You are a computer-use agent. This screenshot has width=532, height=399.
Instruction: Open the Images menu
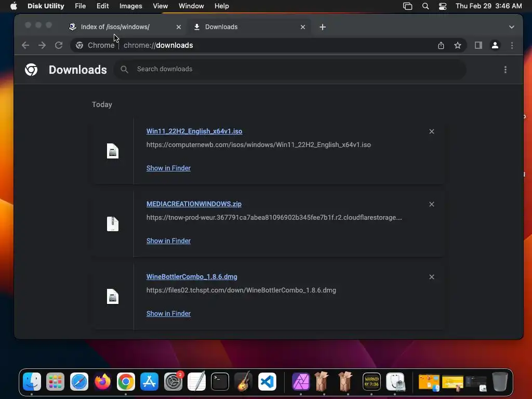(130, 6)
